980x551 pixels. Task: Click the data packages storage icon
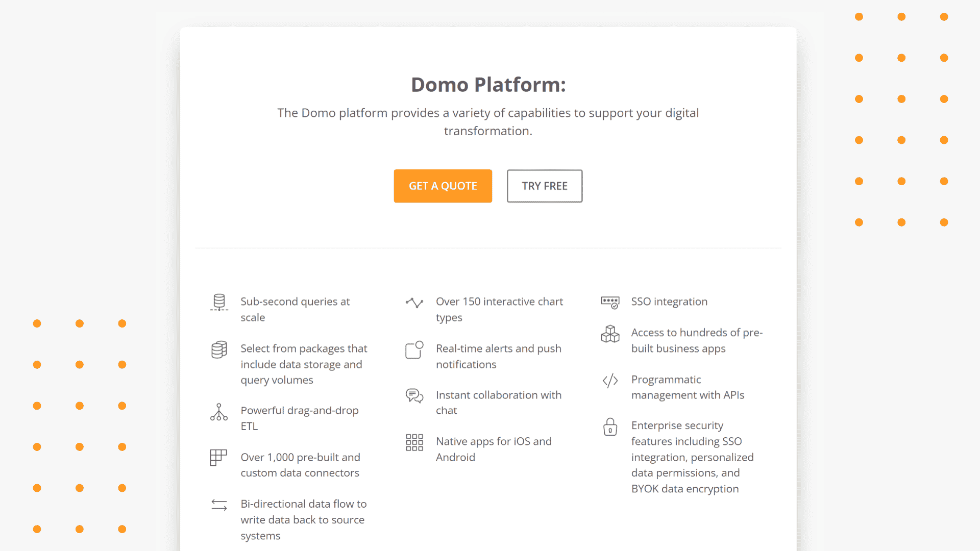219,348
